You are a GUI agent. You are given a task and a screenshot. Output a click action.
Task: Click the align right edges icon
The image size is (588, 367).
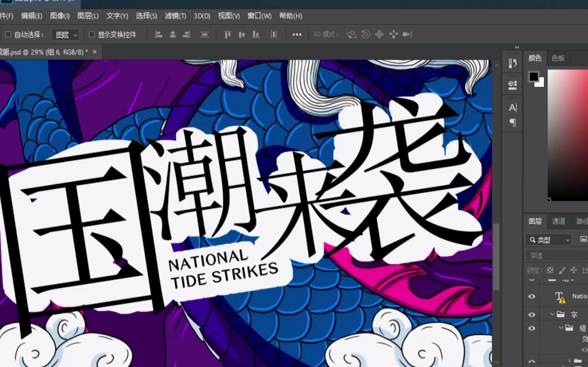186,34
